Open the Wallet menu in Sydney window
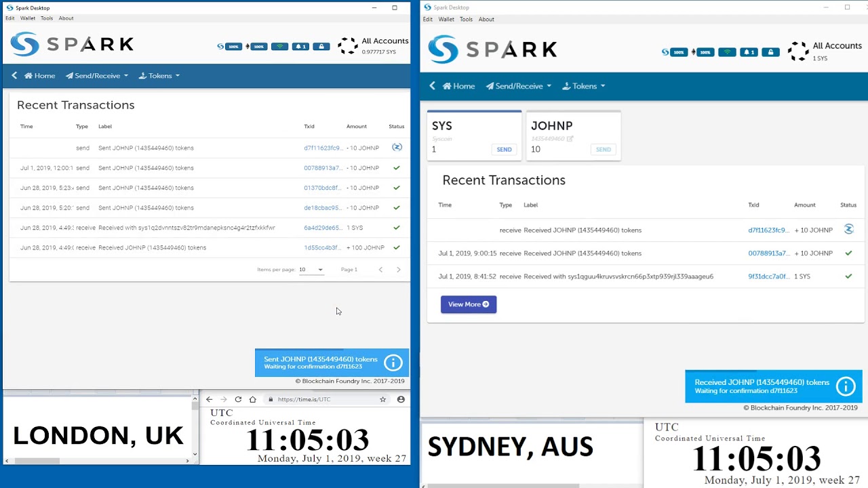 [446, 19]
